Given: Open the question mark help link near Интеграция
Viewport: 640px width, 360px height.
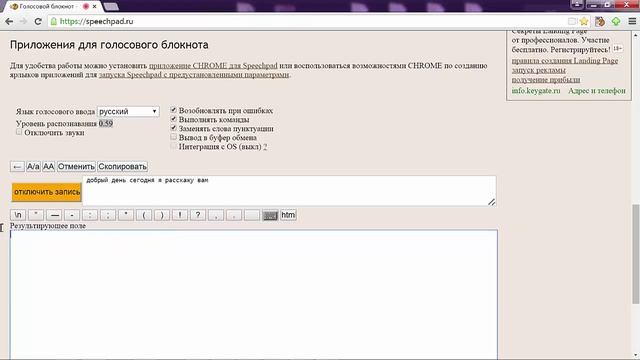Looking at the screenshot, I should click(x=265, y=147).
